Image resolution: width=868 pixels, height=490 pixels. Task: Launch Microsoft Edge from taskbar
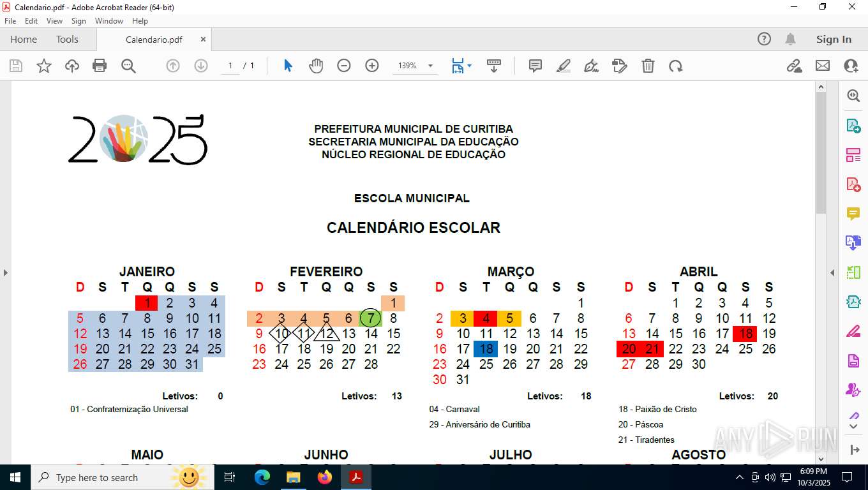pos(262,477)
